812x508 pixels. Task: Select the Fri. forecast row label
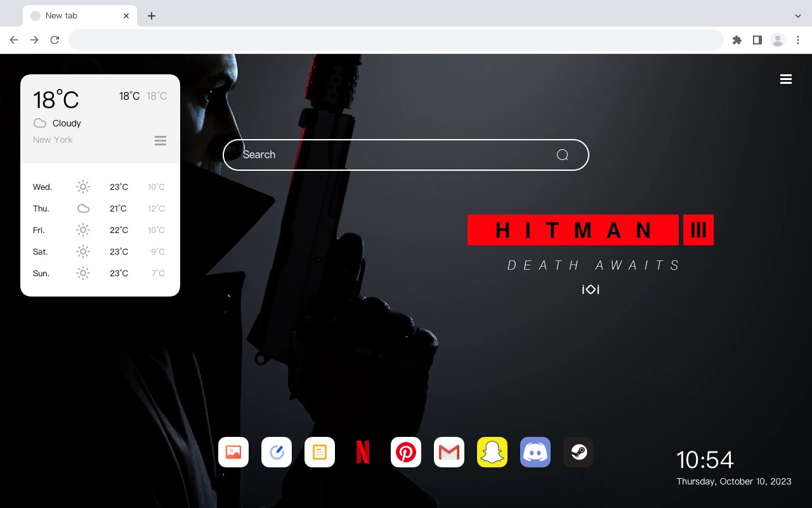[x=39, y=231]
